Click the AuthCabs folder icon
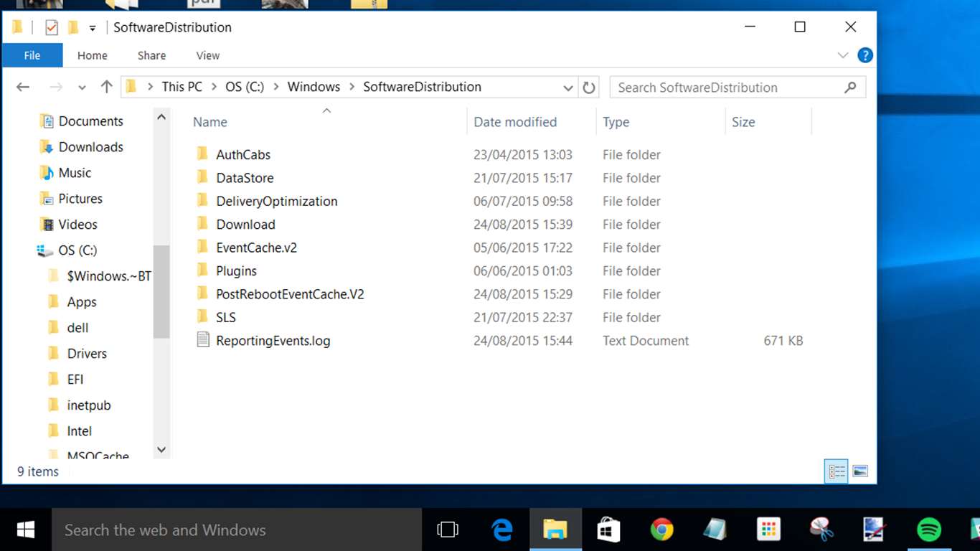980x551 pixels. pyautogui.click(x=202, y=154)
